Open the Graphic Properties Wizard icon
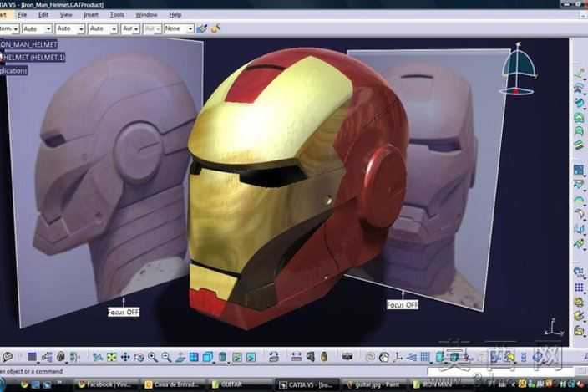This screenshot has width=588, height=392. coord(215,28)
